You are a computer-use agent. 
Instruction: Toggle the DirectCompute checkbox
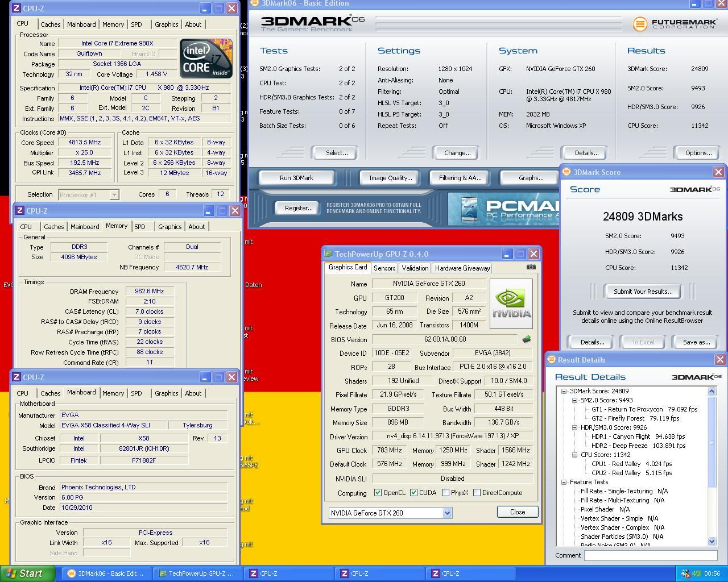(x=477, y=493)
